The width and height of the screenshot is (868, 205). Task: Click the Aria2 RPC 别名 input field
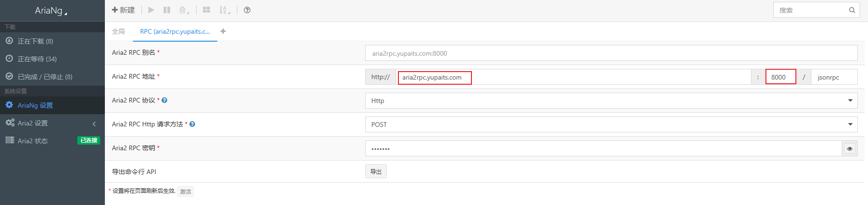pos(611,53)
